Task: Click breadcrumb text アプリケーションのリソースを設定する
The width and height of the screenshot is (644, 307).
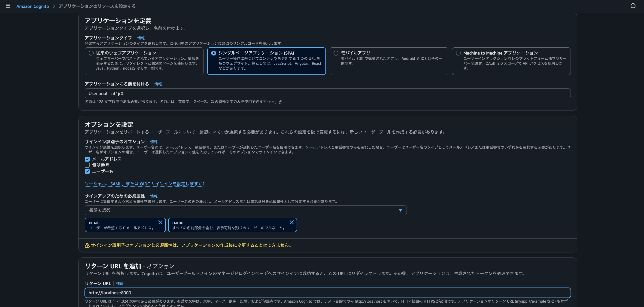Action: pyautogui.click(x=97, y=6)
